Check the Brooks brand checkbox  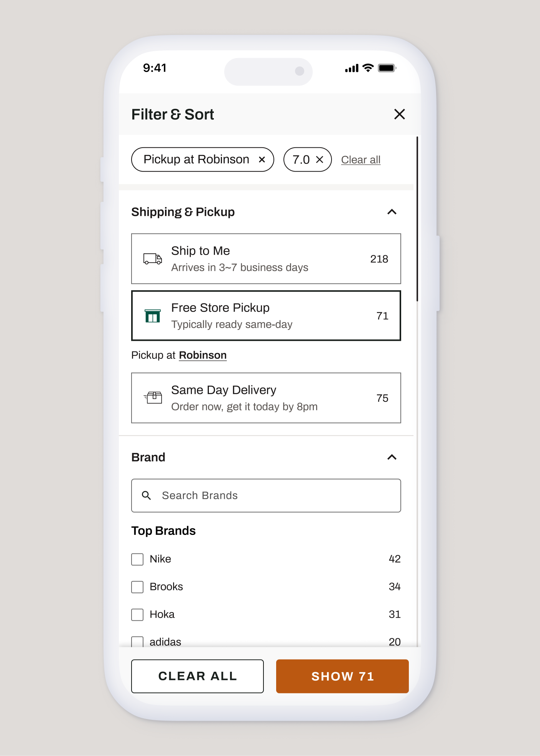click(x=137, y=586)
